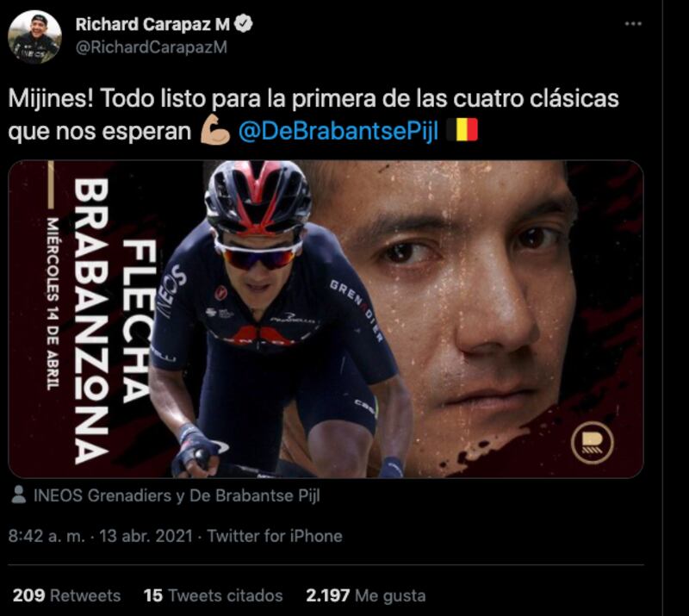Click the Belgian flag emoji

point(462,130)
